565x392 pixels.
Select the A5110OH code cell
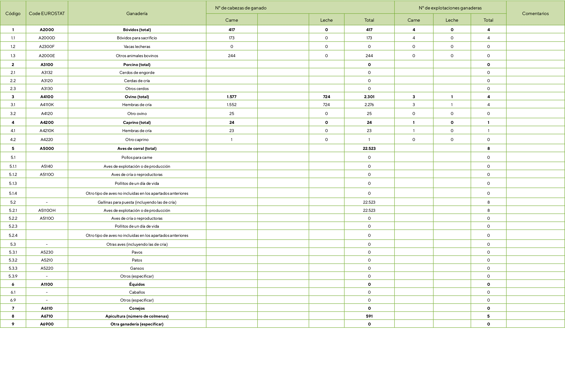pyautogui.click(x=47, y=211)
